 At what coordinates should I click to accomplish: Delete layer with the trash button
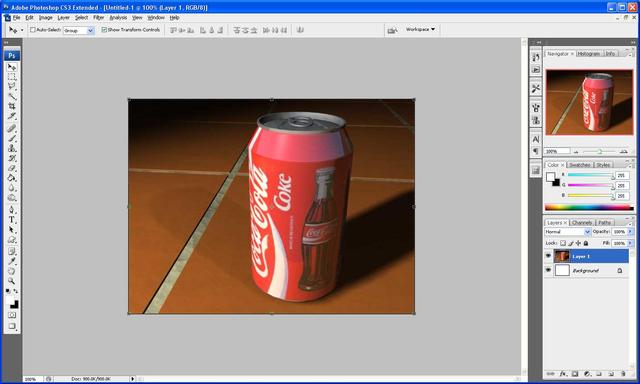click(x=623, y=373)
